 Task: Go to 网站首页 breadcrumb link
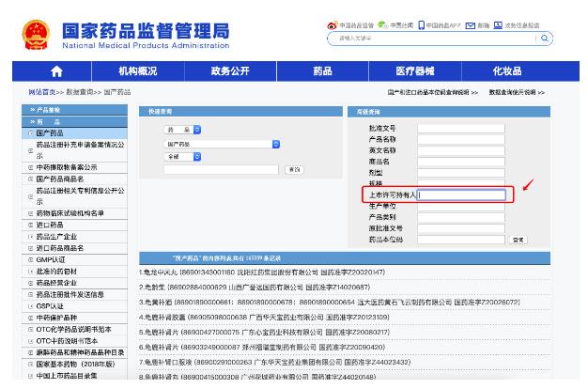[x=42, y=92]
